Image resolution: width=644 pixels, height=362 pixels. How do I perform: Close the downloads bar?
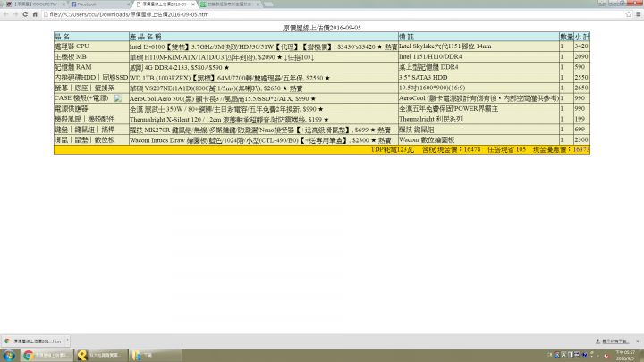638,341
